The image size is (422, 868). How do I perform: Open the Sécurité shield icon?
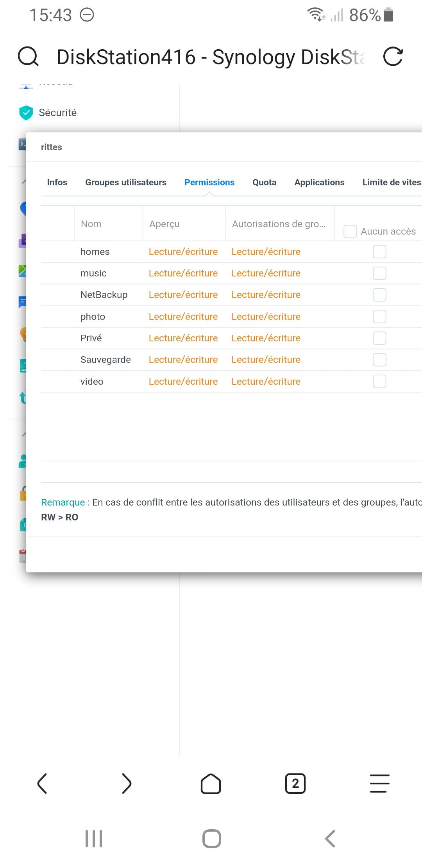tap(26, 113)
